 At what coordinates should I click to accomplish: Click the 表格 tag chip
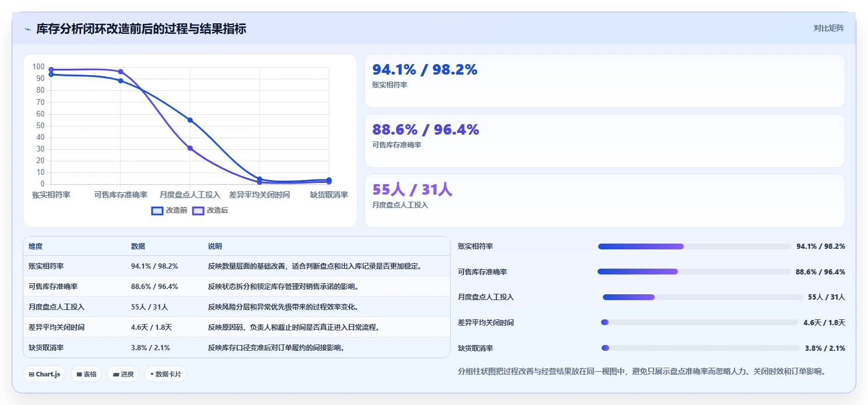(86, 374)
